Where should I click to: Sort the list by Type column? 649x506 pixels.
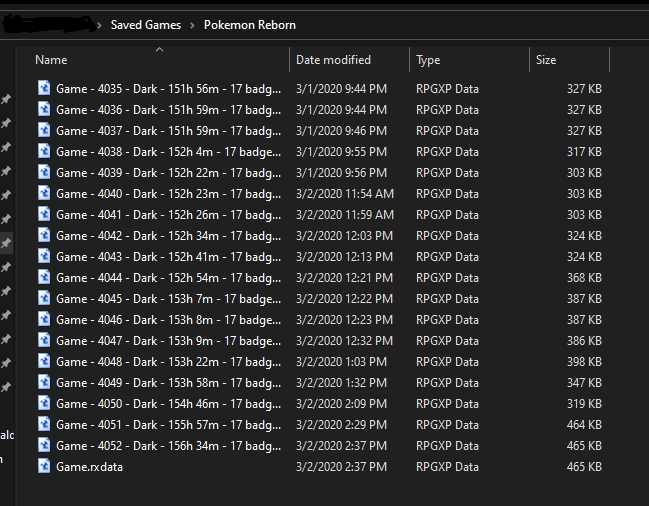428,60
